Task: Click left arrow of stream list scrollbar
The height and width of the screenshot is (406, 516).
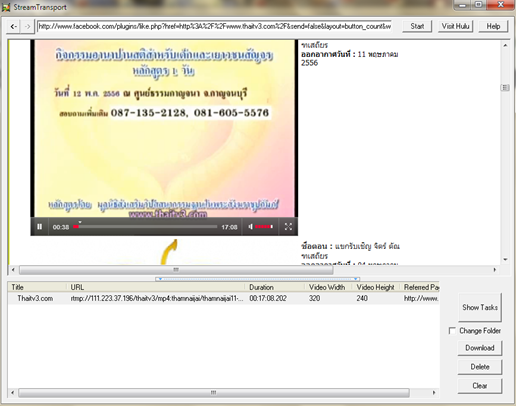Action: tap(12, 393)
